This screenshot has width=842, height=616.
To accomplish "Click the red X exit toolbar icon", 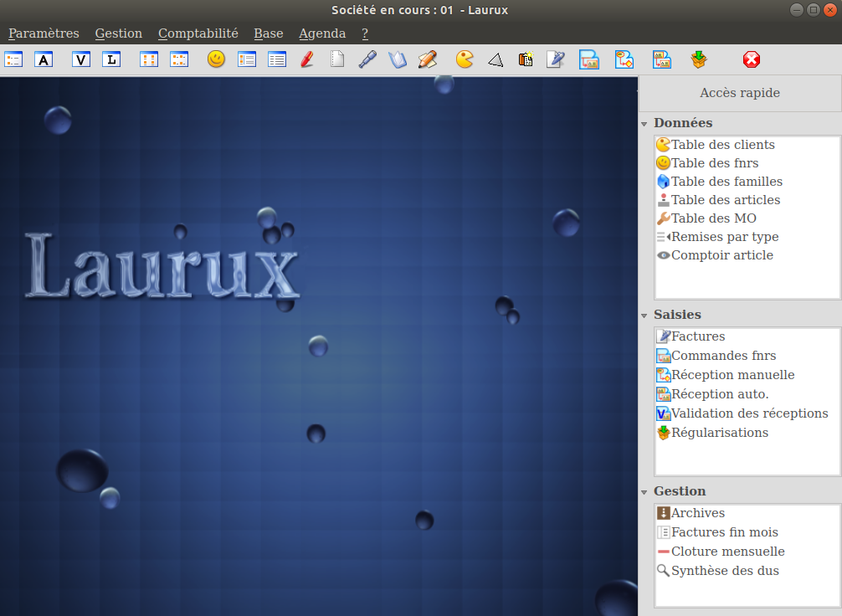I will [752, 59].
